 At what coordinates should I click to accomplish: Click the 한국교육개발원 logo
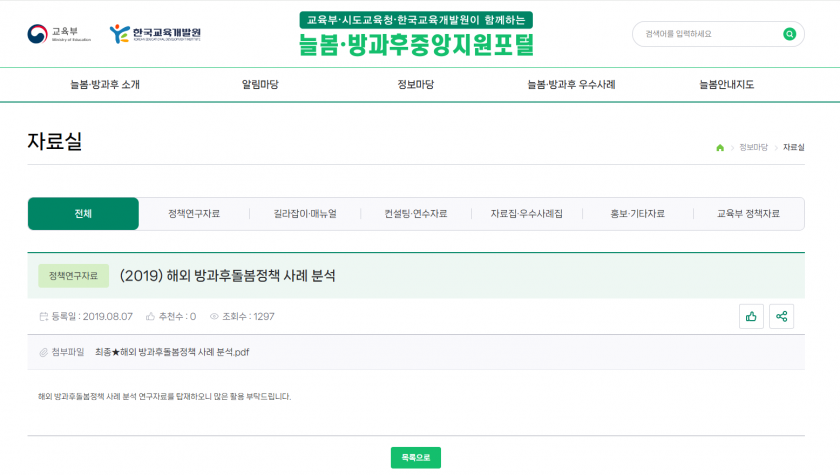[x=155, y=34]
